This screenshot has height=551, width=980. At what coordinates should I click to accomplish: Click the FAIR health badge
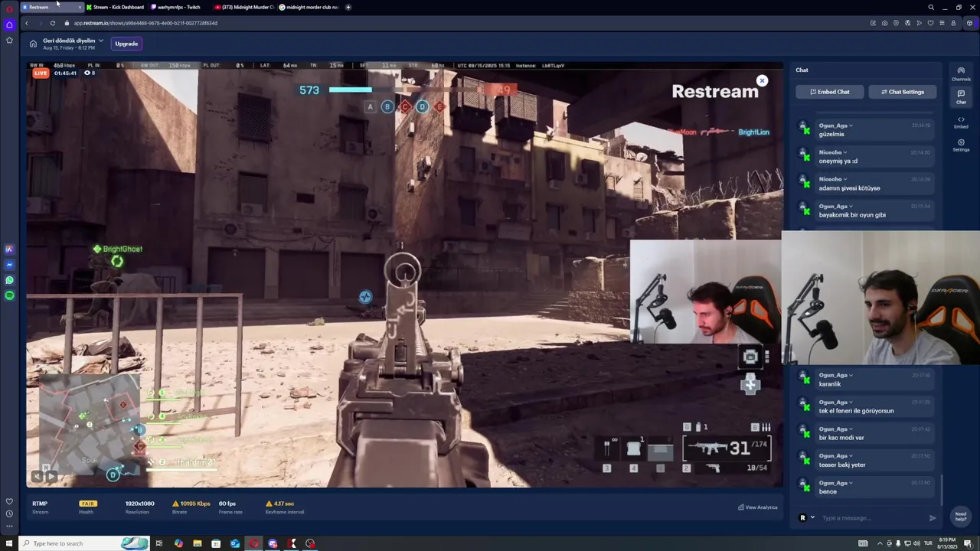click(x=88, y=504)
